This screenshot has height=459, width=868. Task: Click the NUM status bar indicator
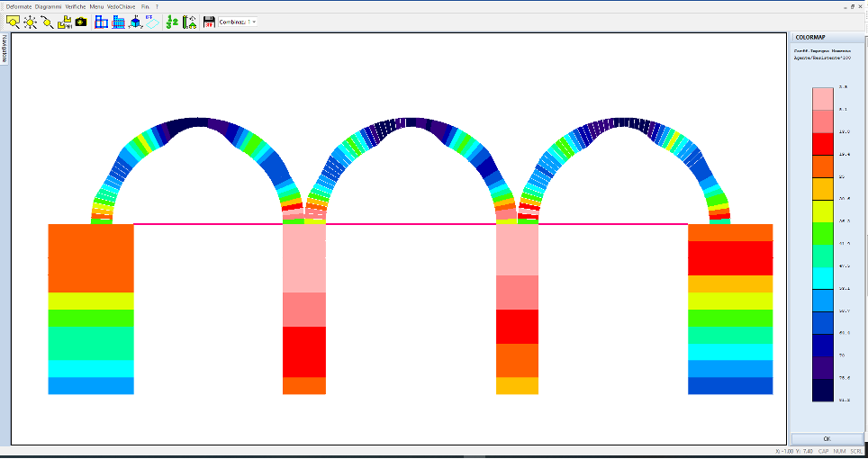pos(840,452)
